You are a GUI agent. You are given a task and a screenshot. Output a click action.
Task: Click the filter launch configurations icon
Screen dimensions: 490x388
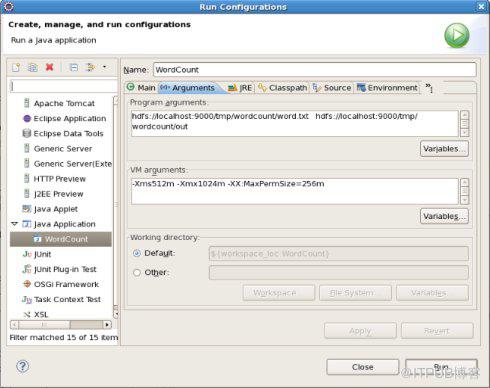click(x=90, y=67)
